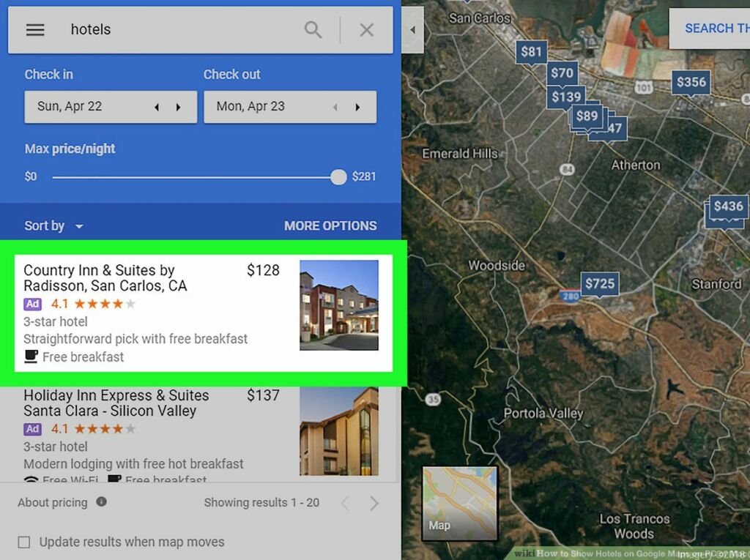This screenshot has width=750, height=560.
Task: Go to next page of results
Action: [x=374, y=503]
